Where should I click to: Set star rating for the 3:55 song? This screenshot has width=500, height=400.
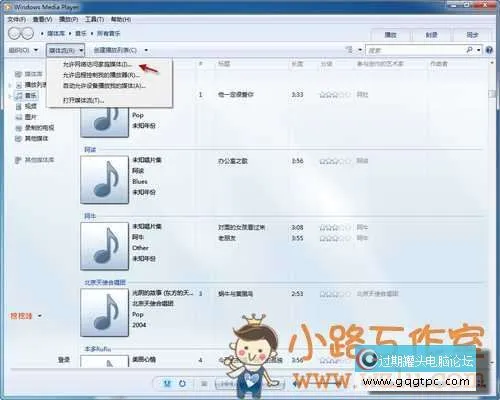[335, 238]
